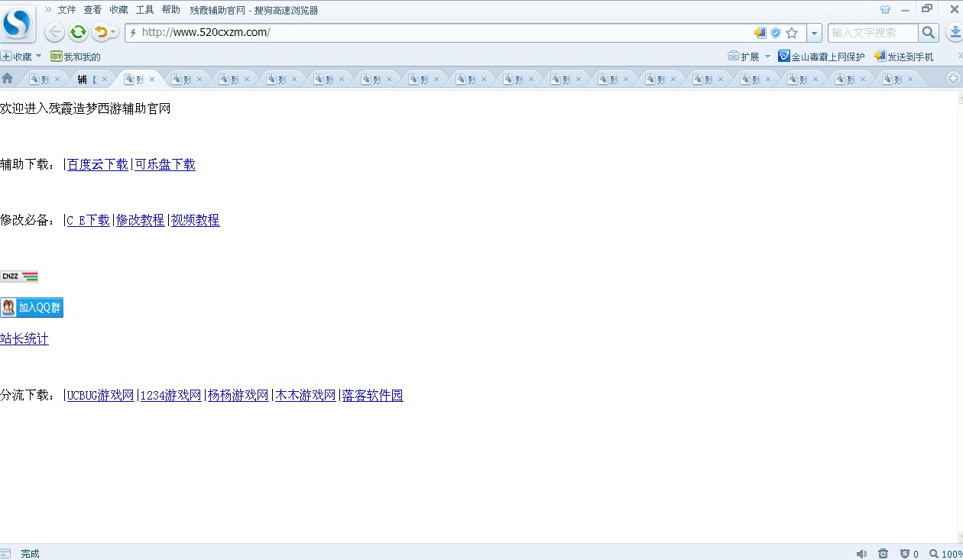Open the 文件 menu

tap(67, 10)
